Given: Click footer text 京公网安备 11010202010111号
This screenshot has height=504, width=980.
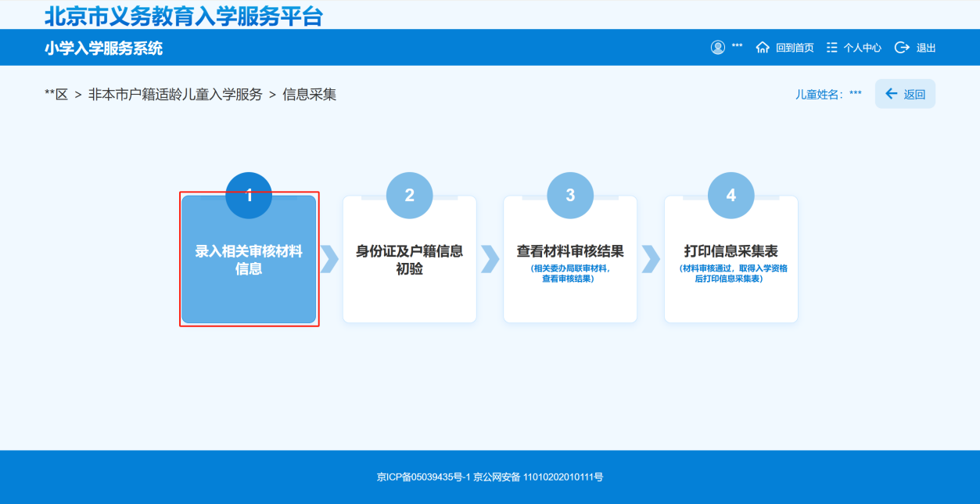Looking at the screenshot, I should point(538,477).
